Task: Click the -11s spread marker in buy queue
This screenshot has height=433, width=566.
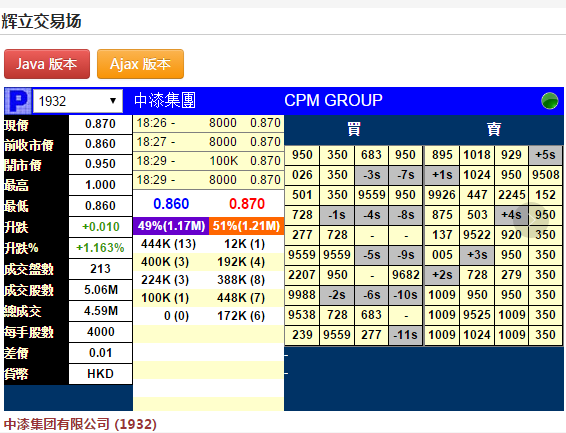Action: coord(405,335)
